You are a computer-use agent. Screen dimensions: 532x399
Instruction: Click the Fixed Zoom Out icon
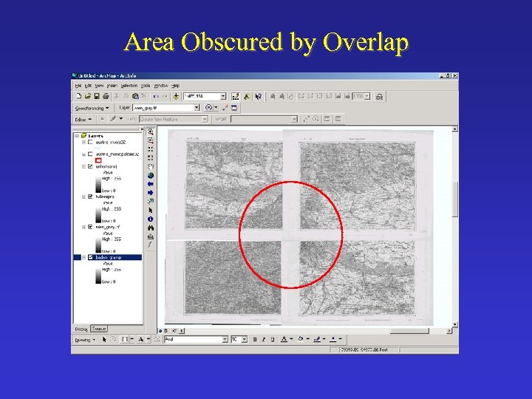point(150,158)
